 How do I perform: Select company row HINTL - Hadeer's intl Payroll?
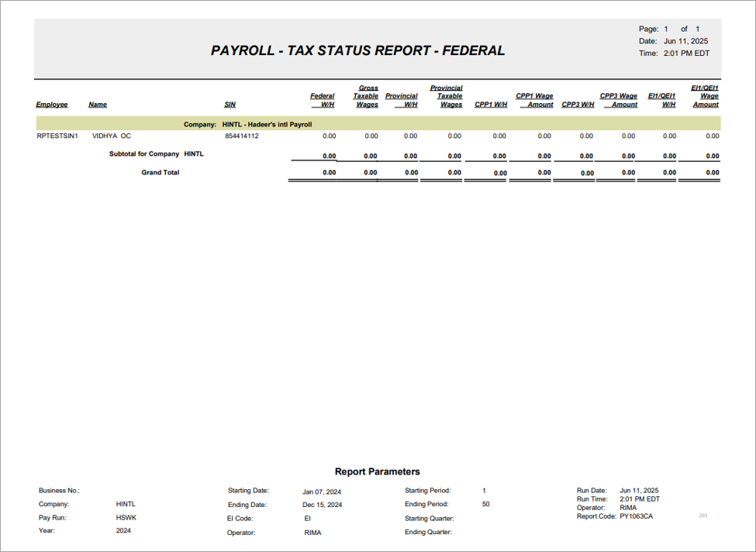378,123
